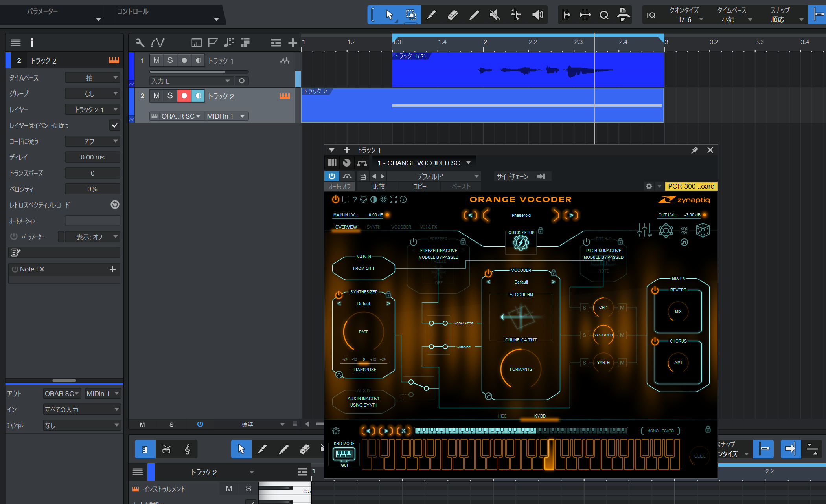
Task: Open Orange Vocoder Quick Setup gear
Action: (521, 243)
